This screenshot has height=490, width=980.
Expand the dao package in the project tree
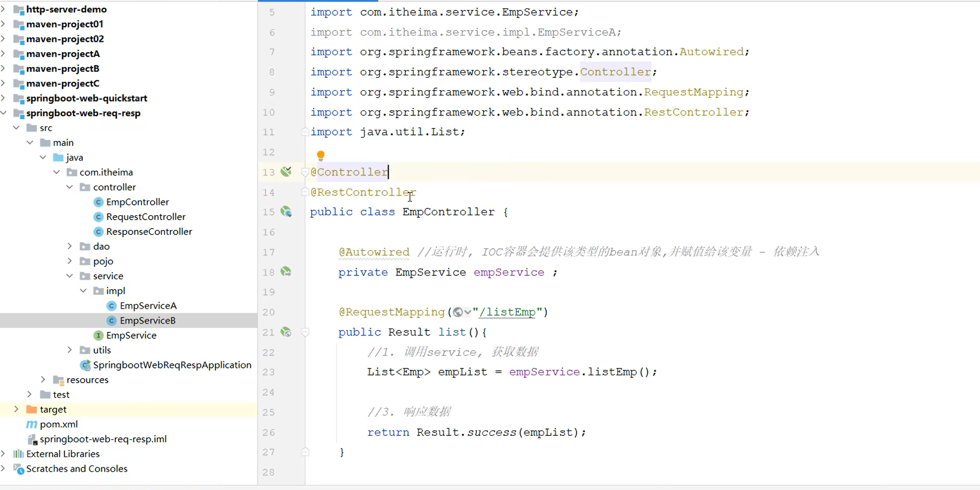click(x=69, y=246)
